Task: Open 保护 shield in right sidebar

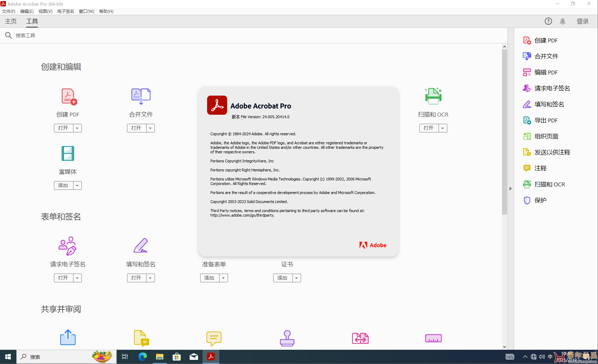Action: (535, 200)
